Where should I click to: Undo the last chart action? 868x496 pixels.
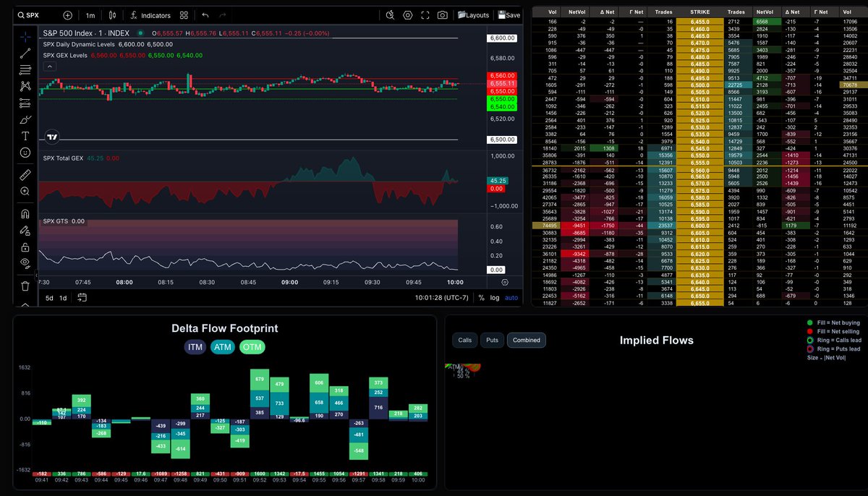205,15
